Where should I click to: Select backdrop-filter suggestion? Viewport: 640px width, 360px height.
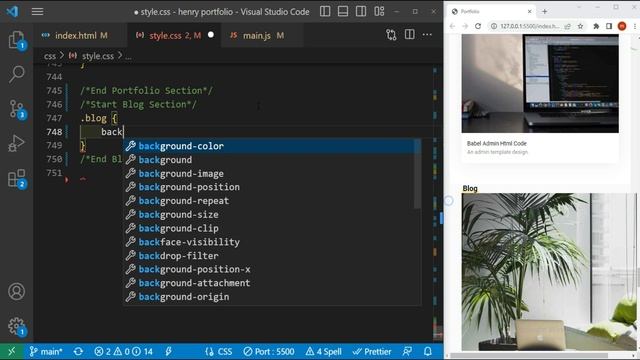[x=269, y=256]
